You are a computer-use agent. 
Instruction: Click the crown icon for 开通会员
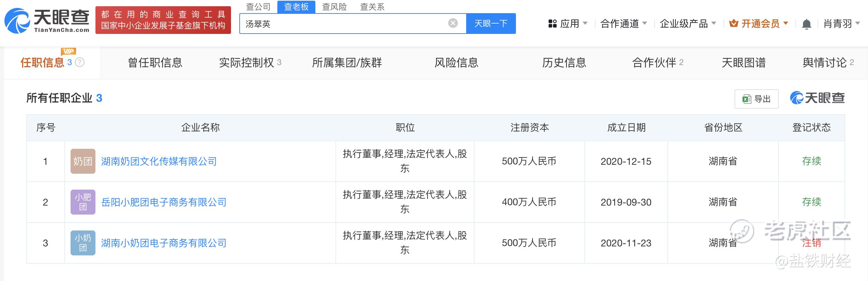(x=733, y=24)
